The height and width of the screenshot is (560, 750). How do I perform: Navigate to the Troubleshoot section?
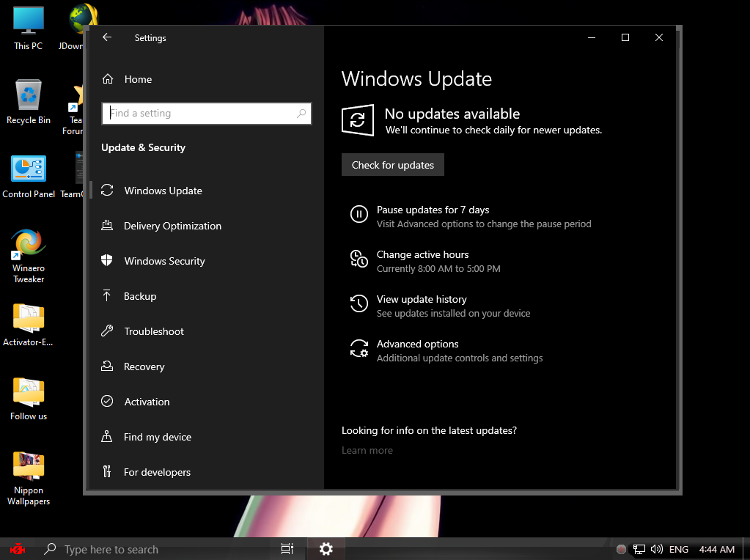click(154, 331)
